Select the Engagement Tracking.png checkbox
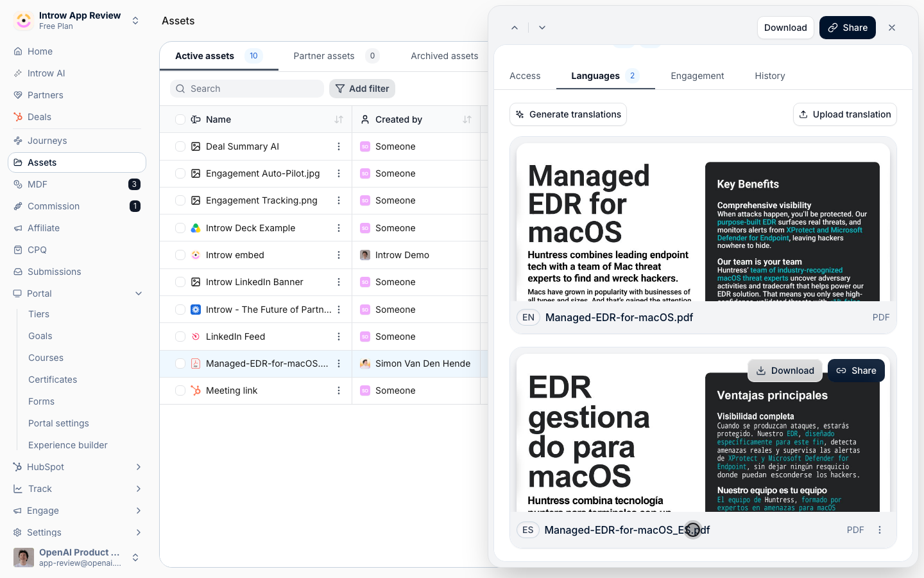The image size is (924, 578). pos(180,200)
